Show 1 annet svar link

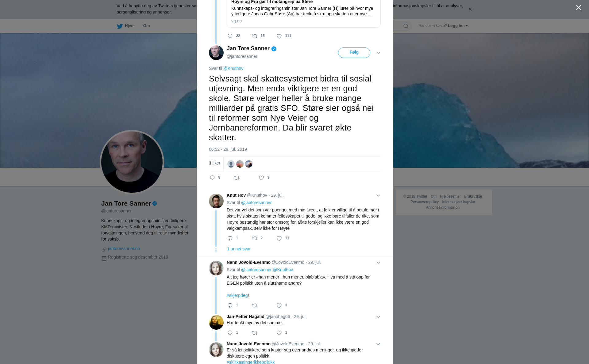239,249
